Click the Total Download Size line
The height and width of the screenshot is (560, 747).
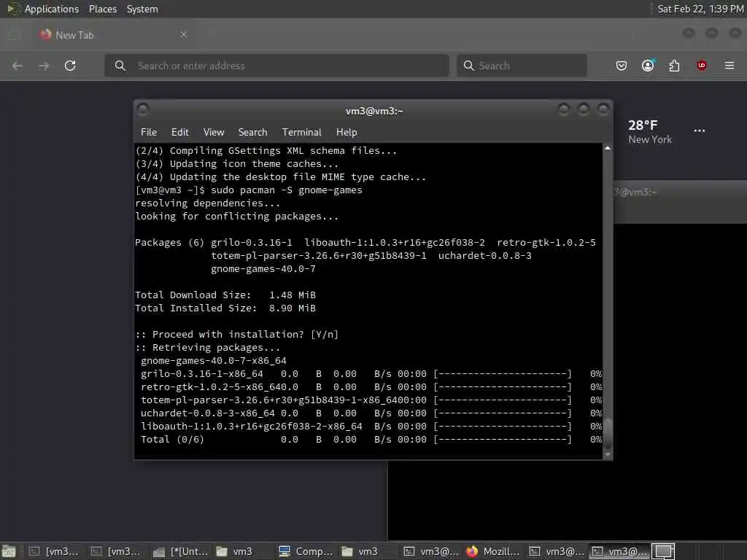point(225,295)
